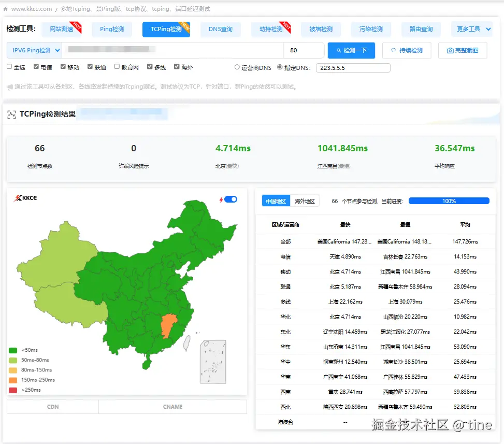504x444 pixels.
Task: Click the search icon on 检测一下 button
Action: coord(339,50)
